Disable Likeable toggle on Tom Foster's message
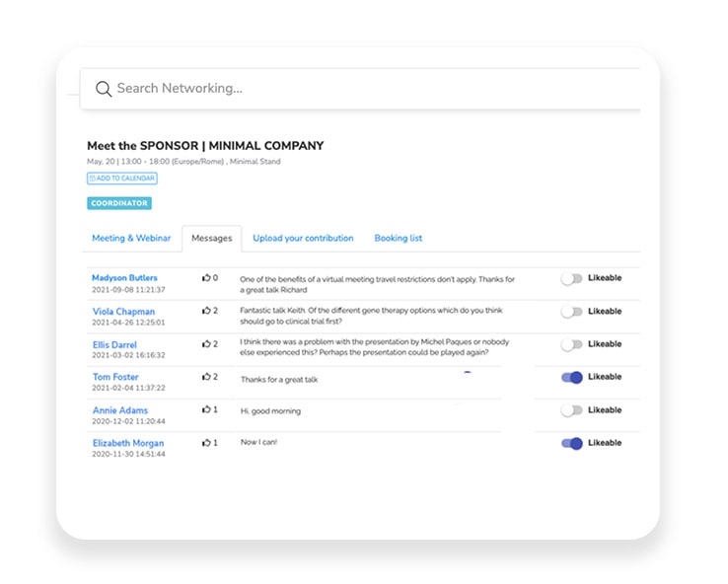Image resolution: width=728 pixels, height=584 pixels. pyautogui.click(x=571, y=377)
